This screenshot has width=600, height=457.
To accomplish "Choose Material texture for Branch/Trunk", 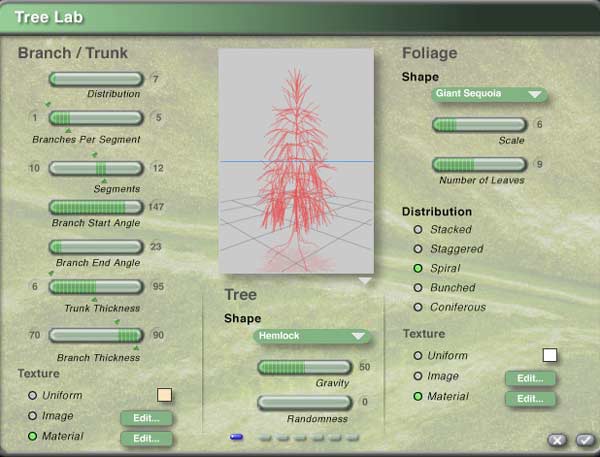I will [x=33, y=436].
